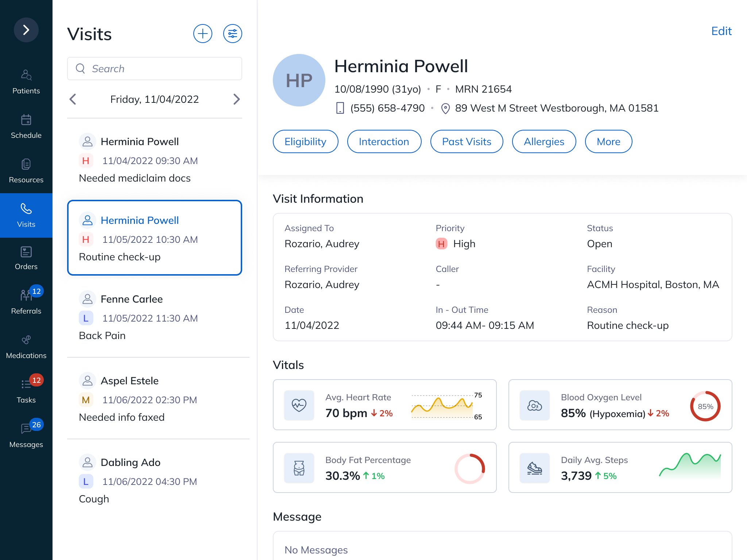Image resolution: width=747 pixels, height=560 pixels.
Task: Open the More pill dropdown
Action: coord(608,141)
